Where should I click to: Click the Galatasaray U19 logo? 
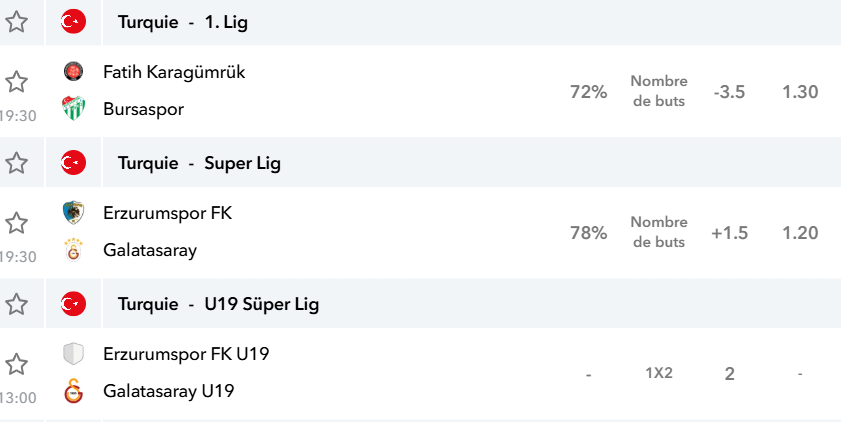73,391
